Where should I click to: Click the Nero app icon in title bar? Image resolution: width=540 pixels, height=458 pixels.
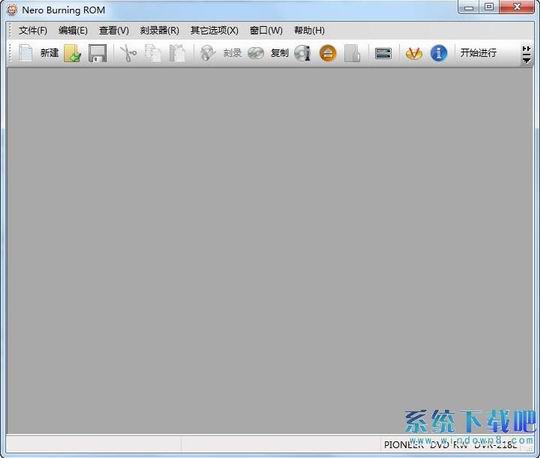12,10
